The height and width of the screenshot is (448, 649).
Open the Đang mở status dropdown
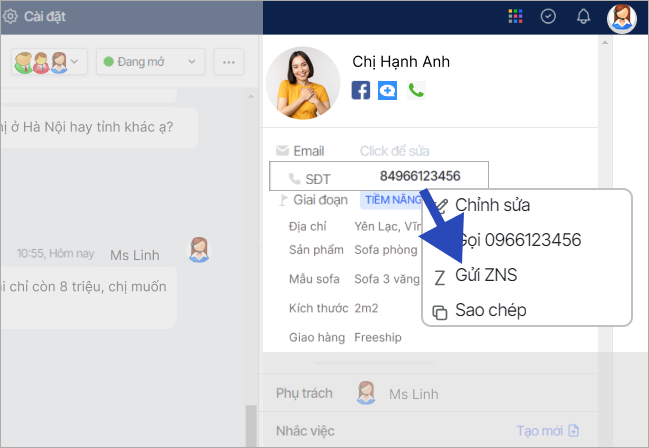(149, 62)
